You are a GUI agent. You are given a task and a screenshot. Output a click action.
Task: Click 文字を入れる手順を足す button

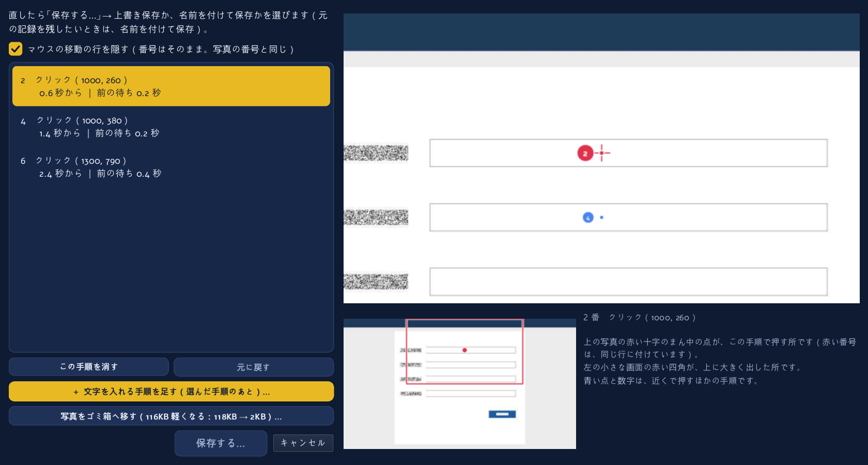point(172,392)
